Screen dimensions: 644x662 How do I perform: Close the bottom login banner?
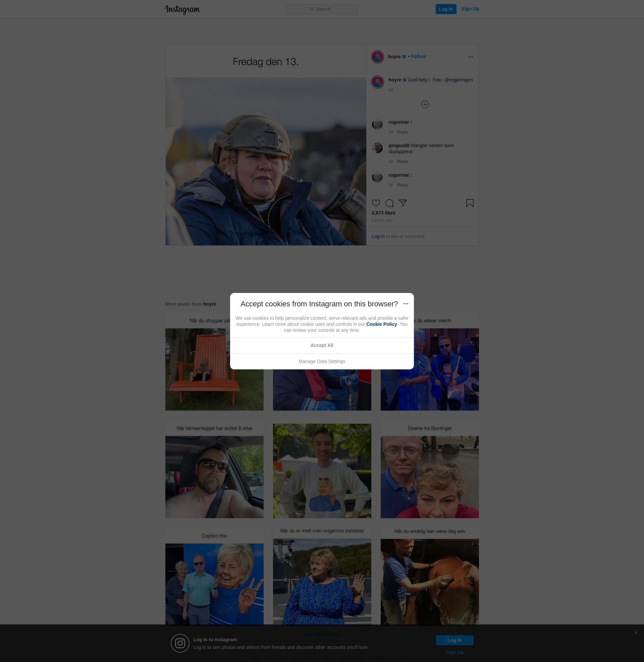636,633
